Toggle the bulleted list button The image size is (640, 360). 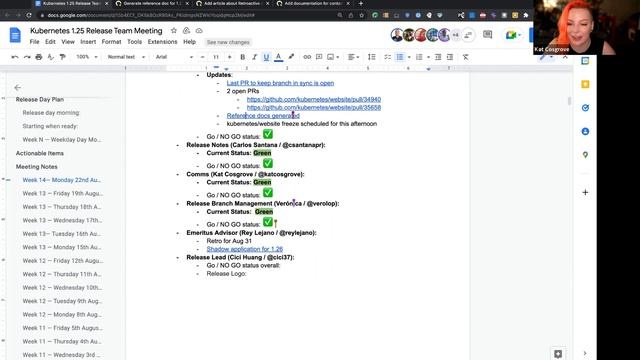[400, 57]
